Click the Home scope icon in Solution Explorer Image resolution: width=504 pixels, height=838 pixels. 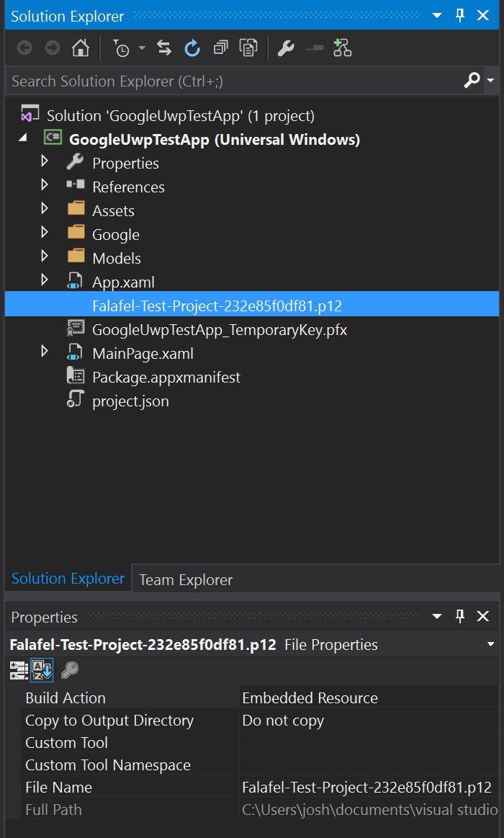[80, 48]
